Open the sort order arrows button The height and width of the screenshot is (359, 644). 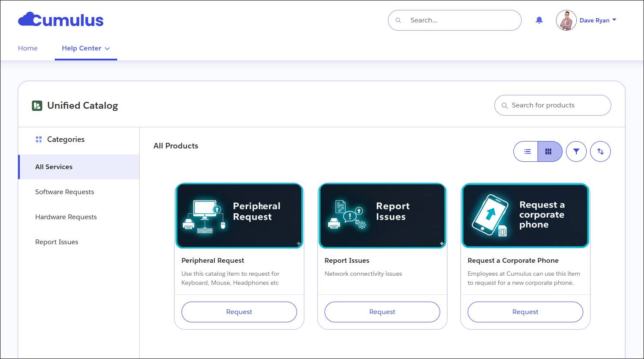click(600, 151)
